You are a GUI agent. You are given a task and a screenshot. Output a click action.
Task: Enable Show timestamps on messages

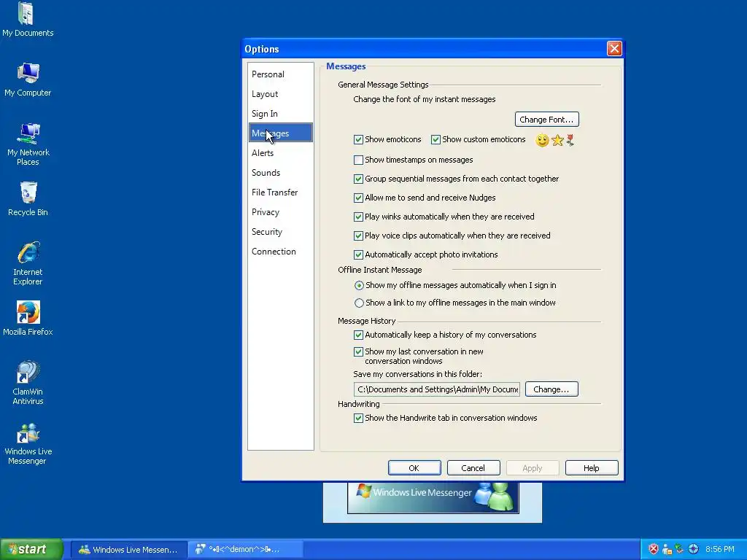tap(358, 160)
